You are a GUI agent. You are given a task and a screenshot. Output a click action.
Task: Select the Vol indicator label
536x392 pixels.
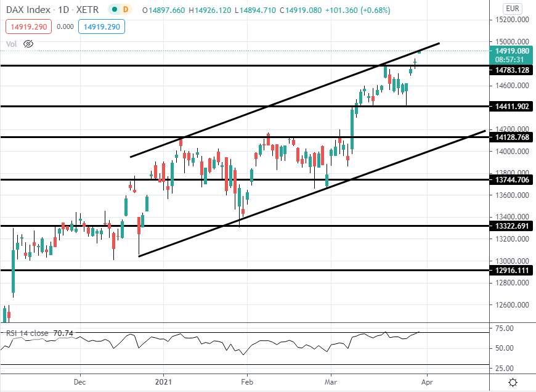[x=11, y=44]
